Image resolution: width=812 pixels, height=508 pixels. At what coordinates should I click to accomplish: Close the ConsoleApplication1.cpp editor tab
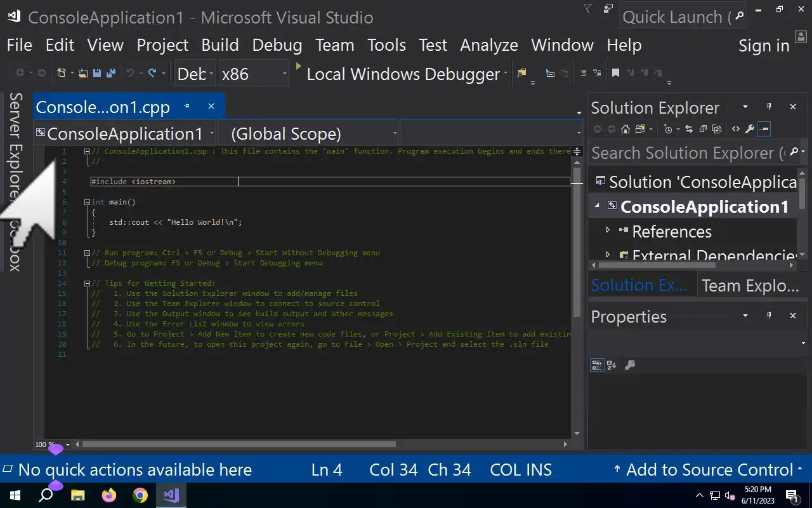click(x=211, y=106)
